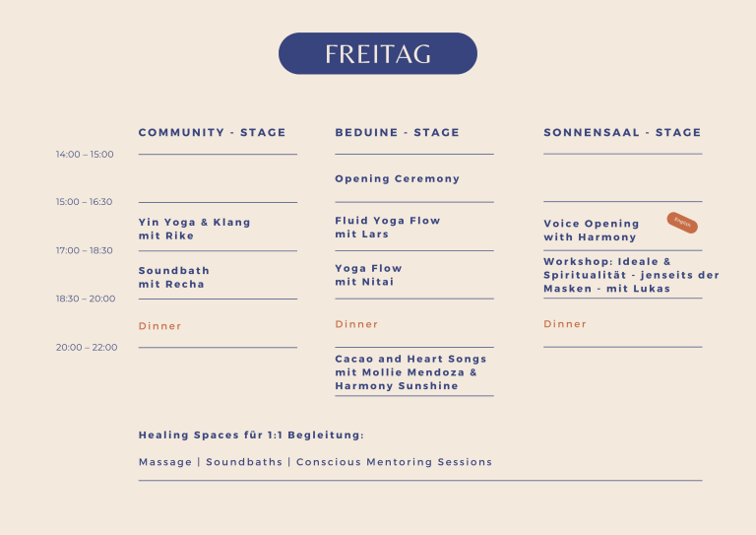The height and width of the screenshot is (535, 756).
Task: Select the SONNENSAAL - STAGE column heading
Action: [x=622, y=133]
